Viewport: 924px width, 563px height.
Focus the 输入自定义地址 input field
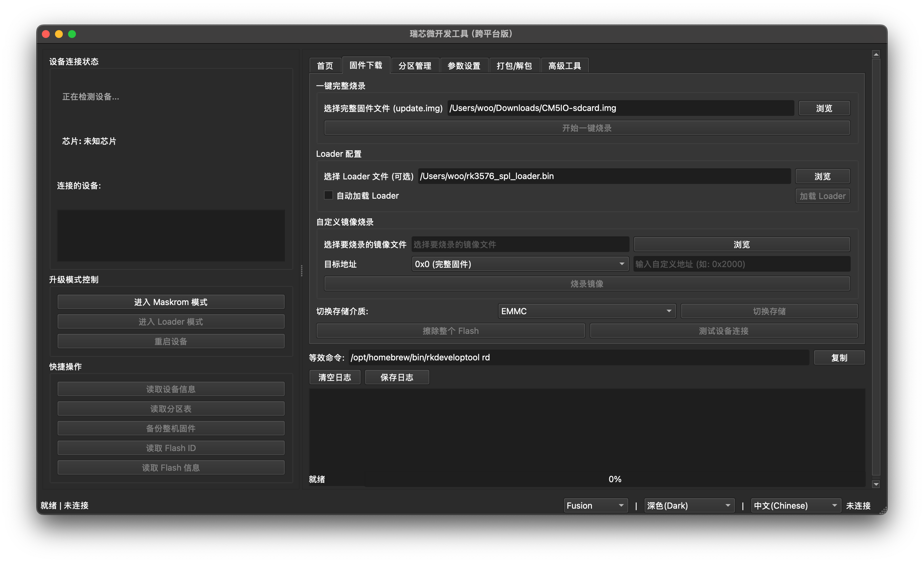pos(741,264)
